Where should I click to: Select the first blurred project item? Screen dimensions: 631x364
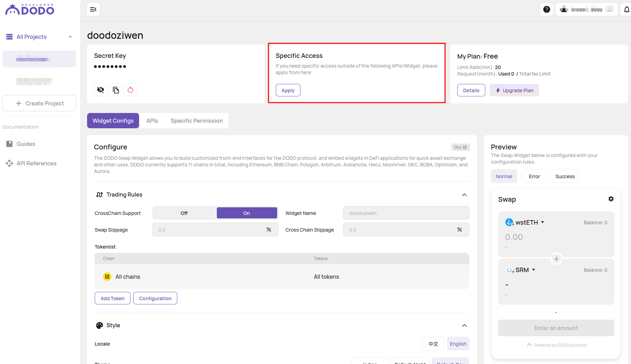(x=39, y=59)
